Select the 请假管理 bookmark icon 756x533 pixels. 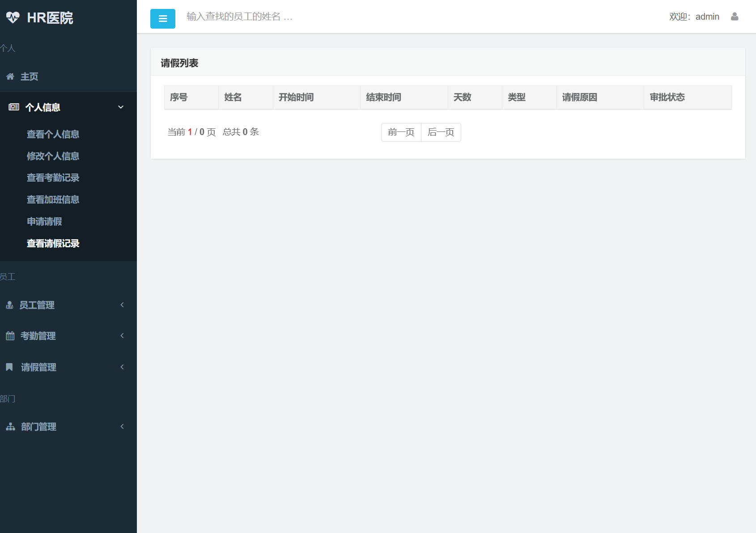10,367
